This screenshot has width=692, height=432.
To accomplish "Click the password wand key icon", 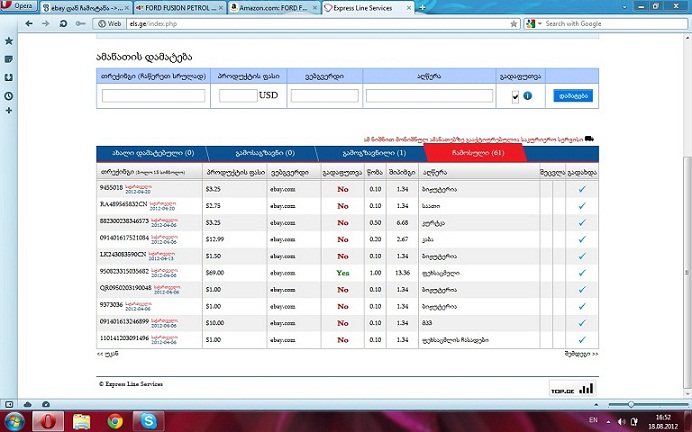I will pos(80,23).
